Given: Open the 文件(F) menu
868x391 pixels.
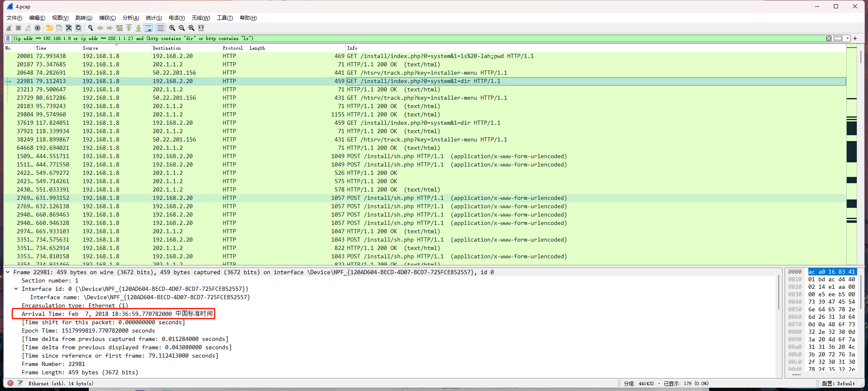Looking at the screenshot, I should 15,18.
